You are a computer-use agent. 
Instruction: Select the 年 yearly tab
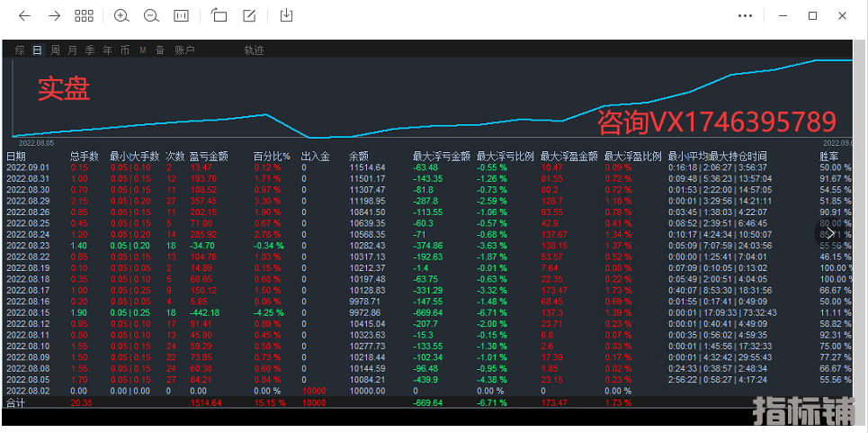[107, 50]
